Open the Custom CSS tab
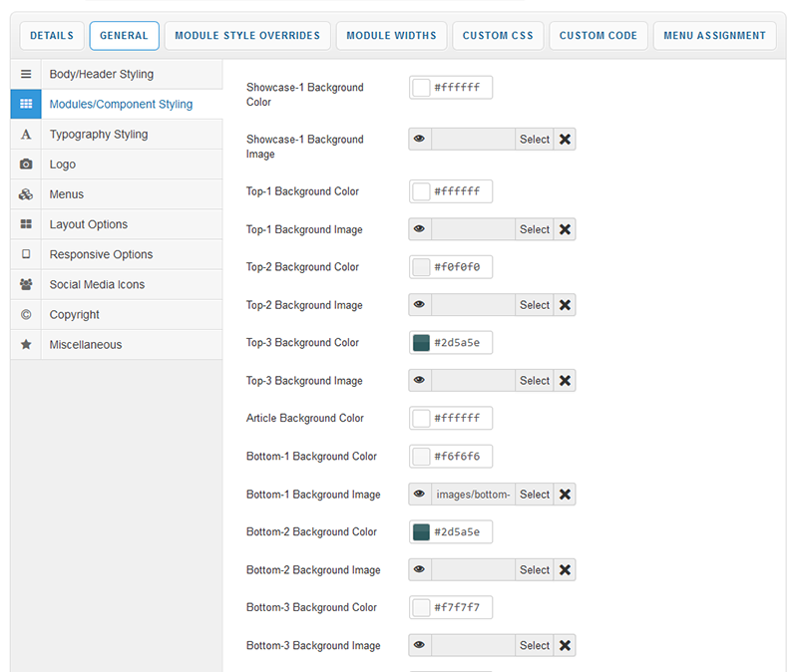 (x=498, y=36)
